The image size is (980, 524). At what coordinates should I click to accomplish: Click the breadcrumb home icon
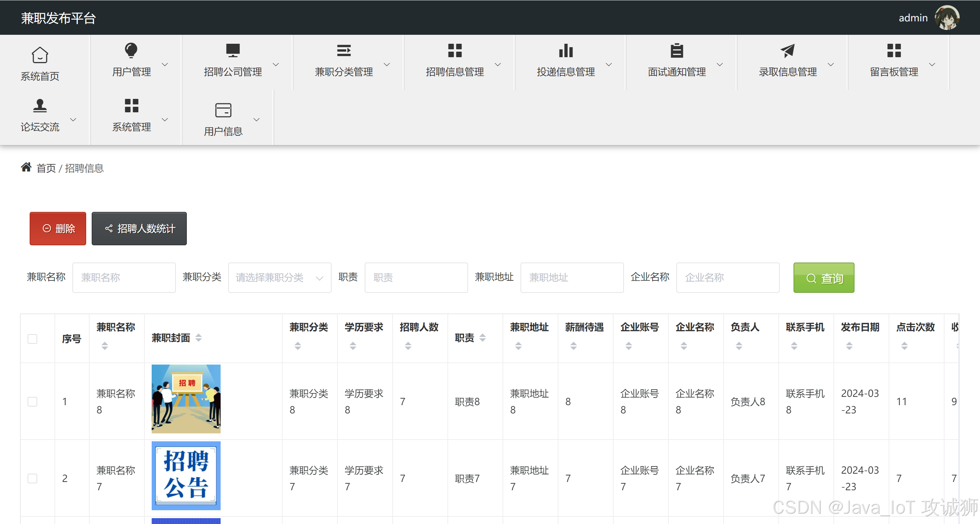coord(26,167)
